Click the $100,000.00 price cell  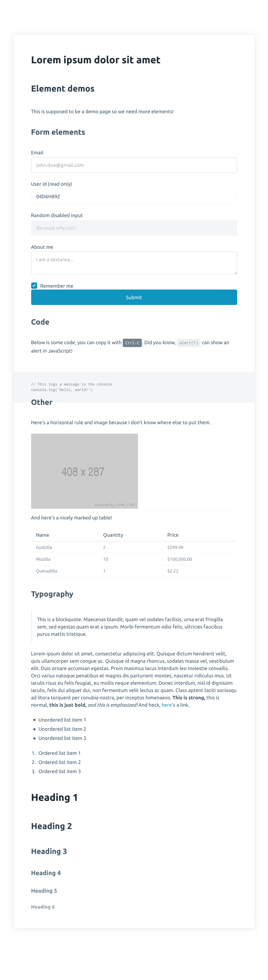[x=180, y=559]
